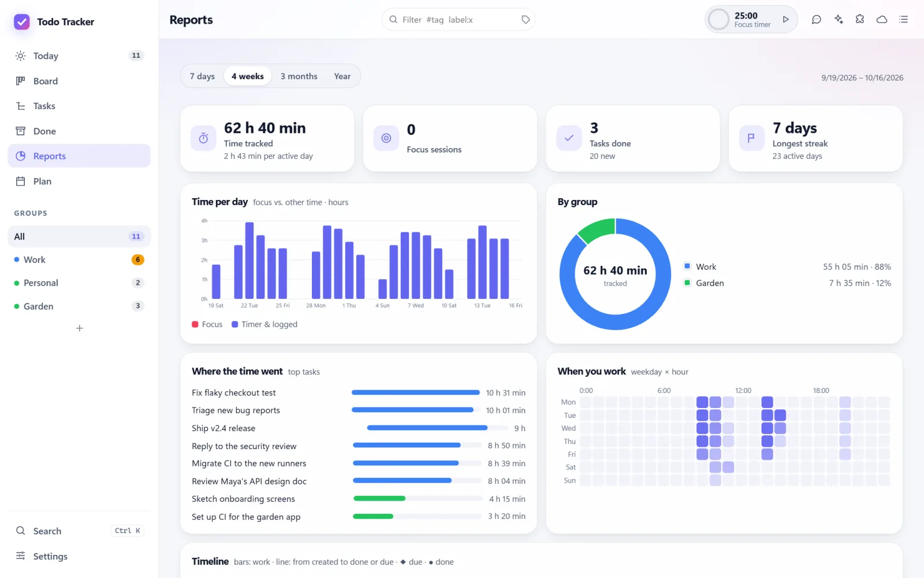Click the checkmark icon on Tasks done card

[x=569, y=138]
